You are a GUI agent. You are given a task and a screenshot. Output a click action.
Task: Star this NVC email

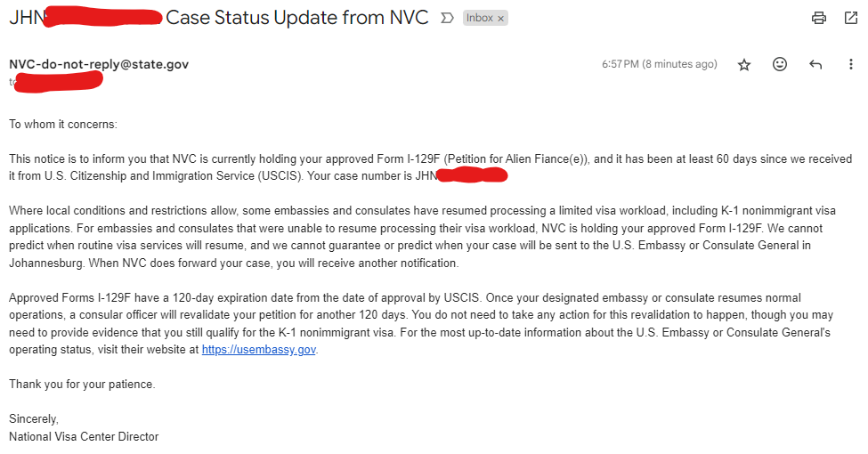(x=744, y=65)
